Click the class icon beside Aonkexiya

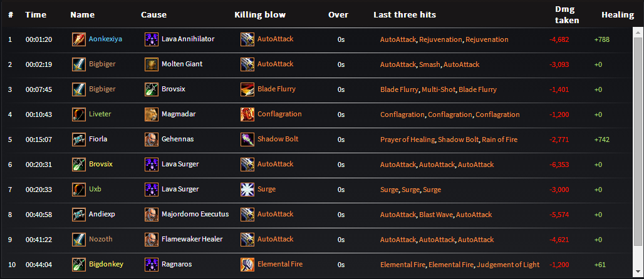click(x=78, y=39)
